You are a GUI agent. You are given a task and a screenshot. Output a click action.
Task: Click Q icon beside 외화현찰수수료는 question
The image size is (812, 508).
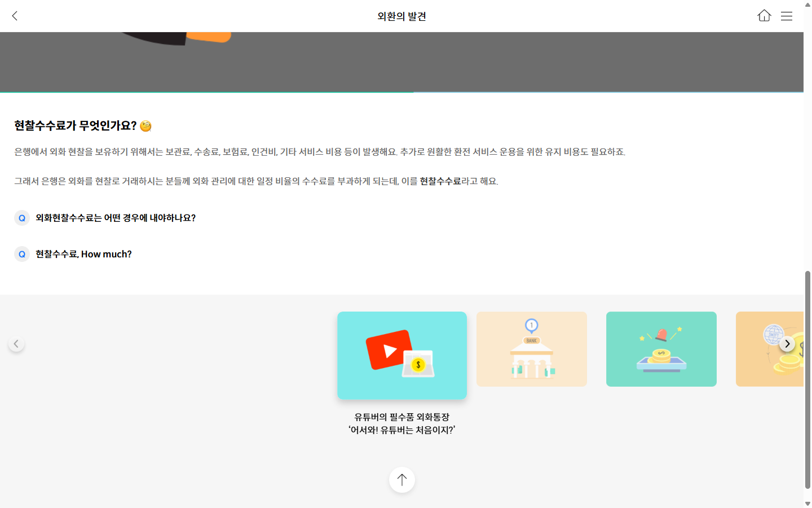click(22, 218)
